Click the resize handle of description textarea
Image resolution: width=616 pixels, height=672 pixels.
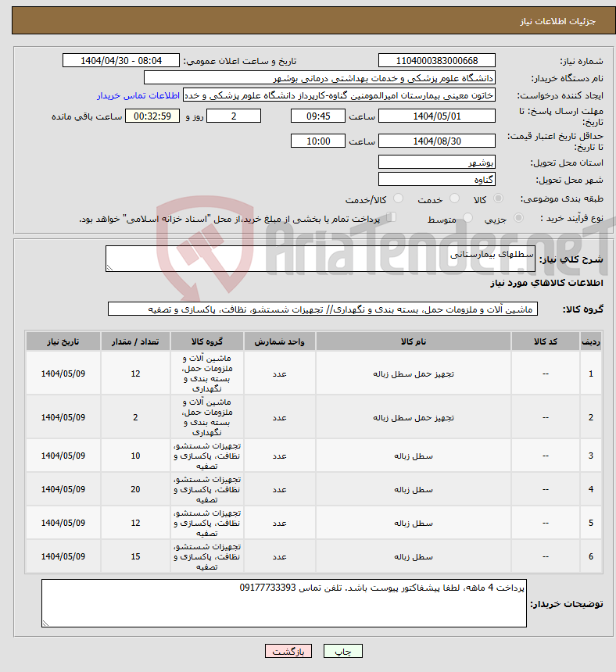(109, 268)
